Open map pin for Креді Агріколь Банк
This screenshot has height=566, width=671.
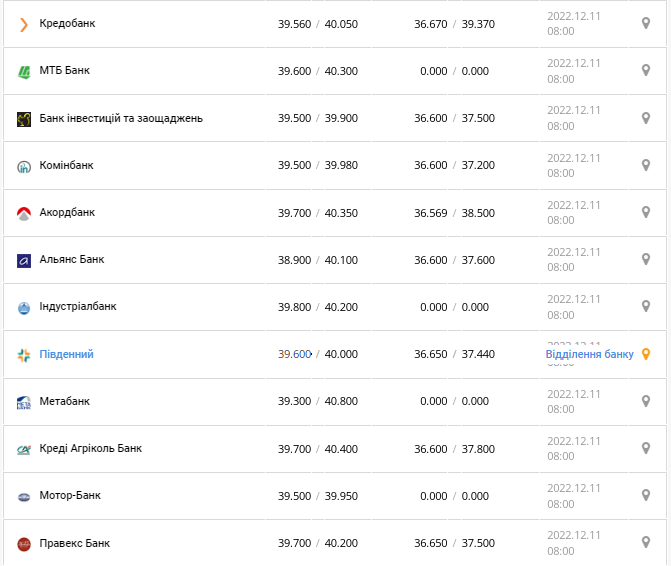pos(646,448)
